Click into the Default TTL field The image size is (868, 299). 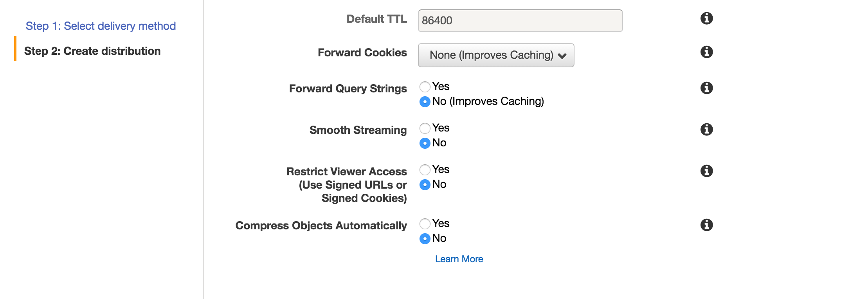520,21
